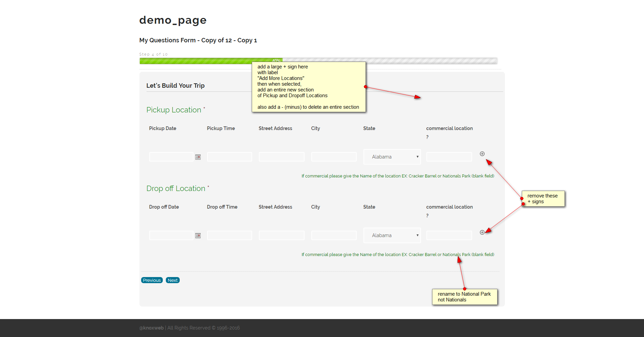The width and height of the screenshot is (644, 337).
Task: Click the Pickup Time column label
Action: [221, 128]
